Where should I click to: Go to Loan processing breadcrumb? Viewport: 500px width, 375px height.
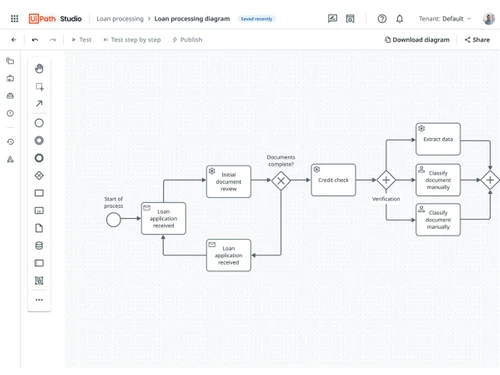[x=120, y=19]
